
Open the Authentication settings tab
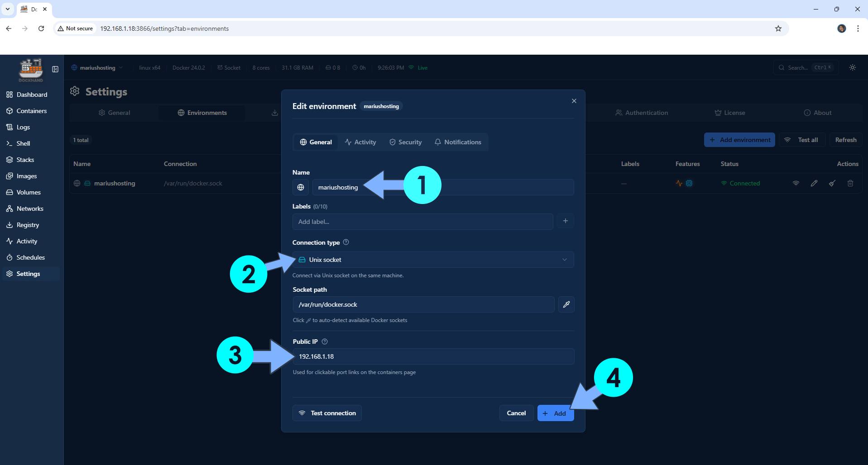click(641, 113)
